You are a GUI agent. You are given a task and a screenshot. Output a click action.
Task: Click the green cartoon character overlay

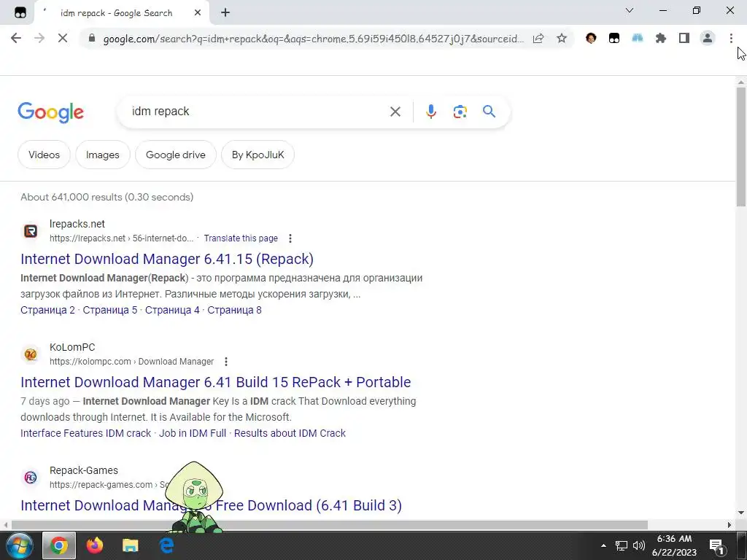click(194, 497)
